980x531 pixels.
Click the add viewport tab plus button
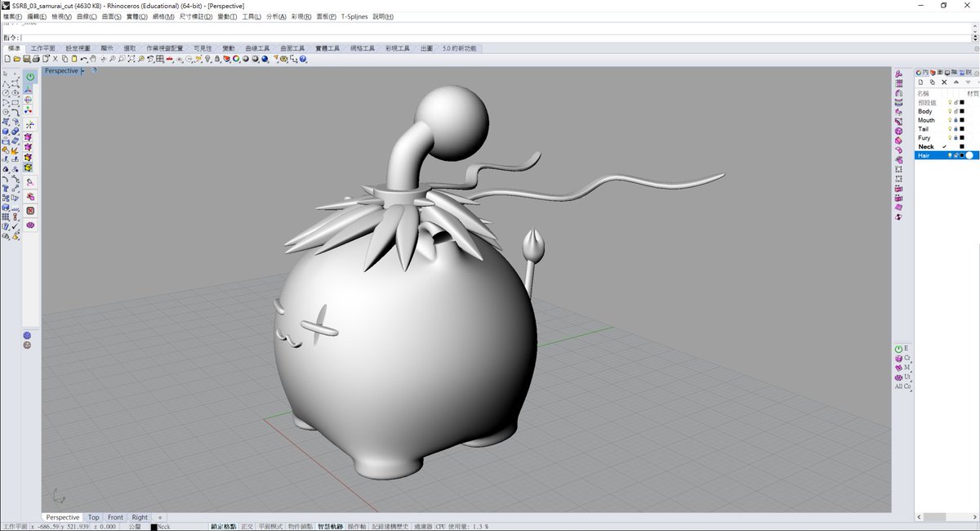point(160,517)
